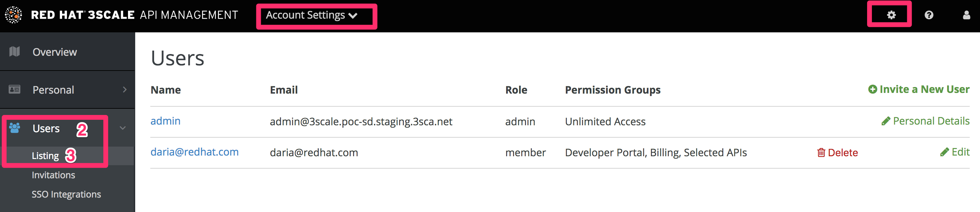Open the settings gear icon
This screenshot has height=212, width=980.
coord(891,15)
